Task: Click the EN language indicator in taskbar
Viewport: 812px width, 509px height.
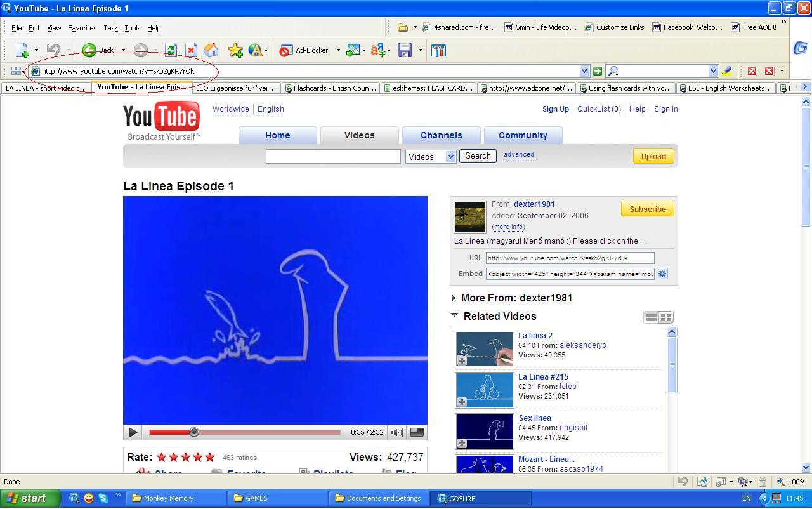Action: (x=747, y=499)
